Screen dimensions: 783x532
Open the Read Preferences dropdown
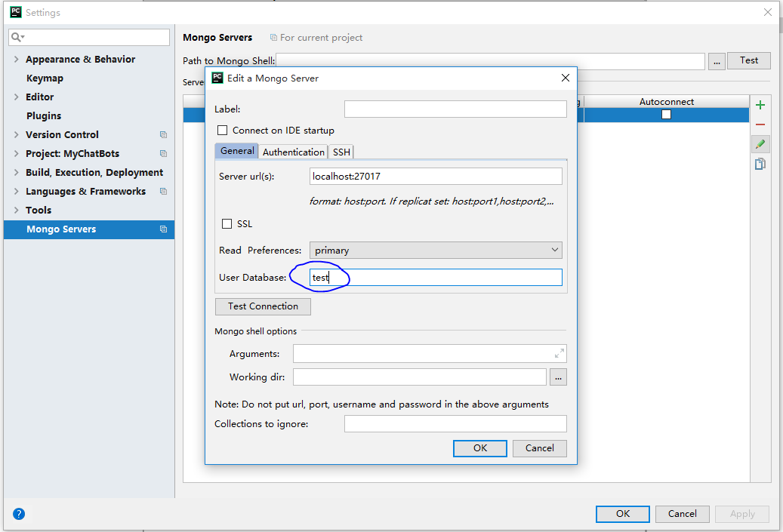point(436,250)
